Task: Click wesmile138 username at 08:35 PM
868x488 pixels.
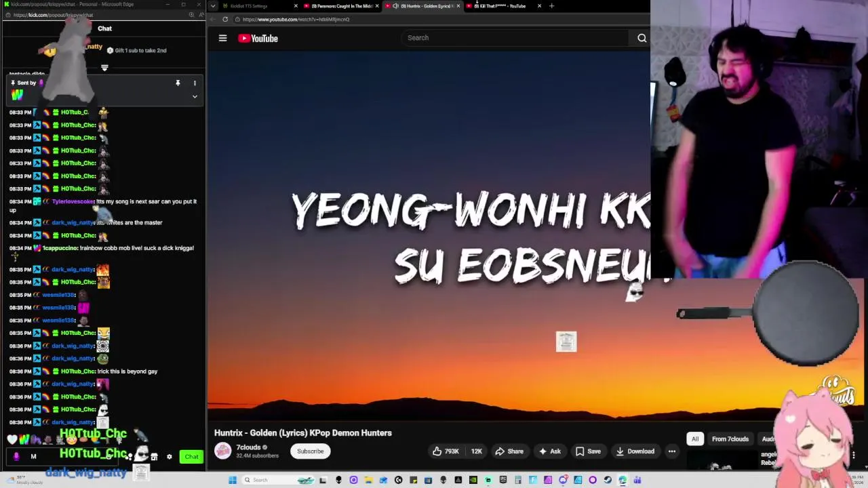Action: pos(58,295)
